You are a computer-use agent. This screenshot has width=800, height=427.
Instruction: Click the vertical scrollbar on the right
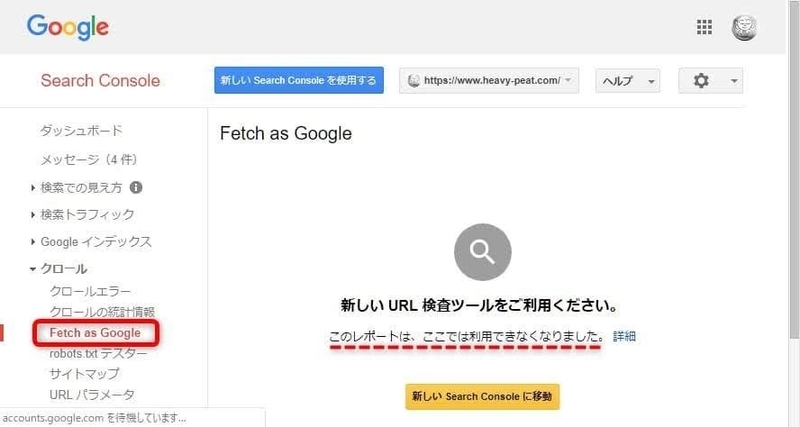(x=793, y=168)
